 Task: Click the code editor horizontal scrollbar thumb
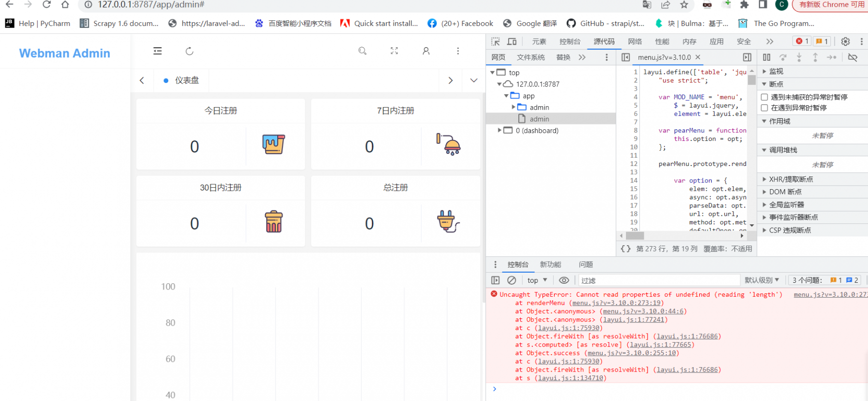pyautogui.click(x=635, y=236)
